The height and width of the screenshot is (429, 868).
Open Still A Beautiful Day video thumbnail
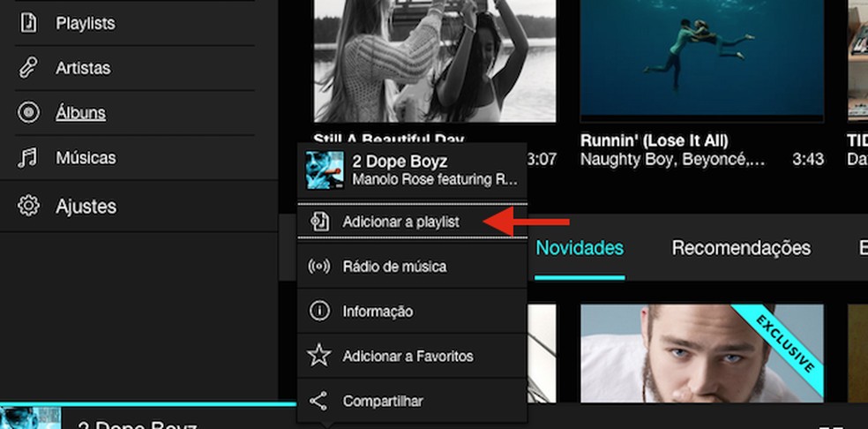coord(435,61)
